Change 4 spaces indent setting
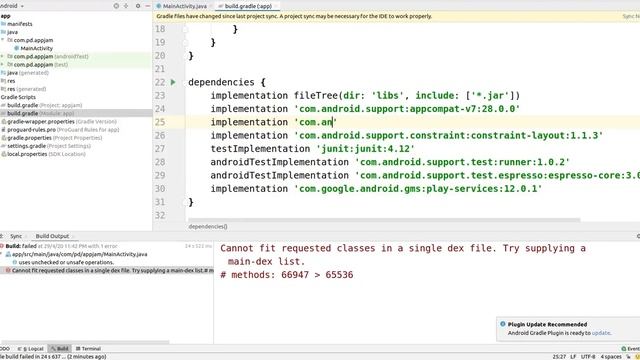The width and height of the screenshot is (640, 360). [x=611, y=357]
